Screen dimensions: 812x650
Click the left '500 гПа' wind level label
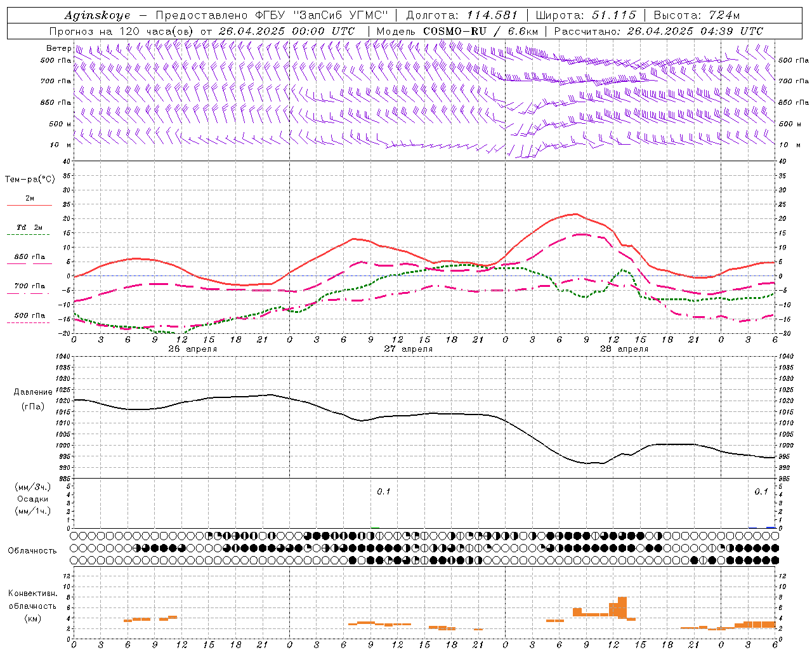coord(56,60)
